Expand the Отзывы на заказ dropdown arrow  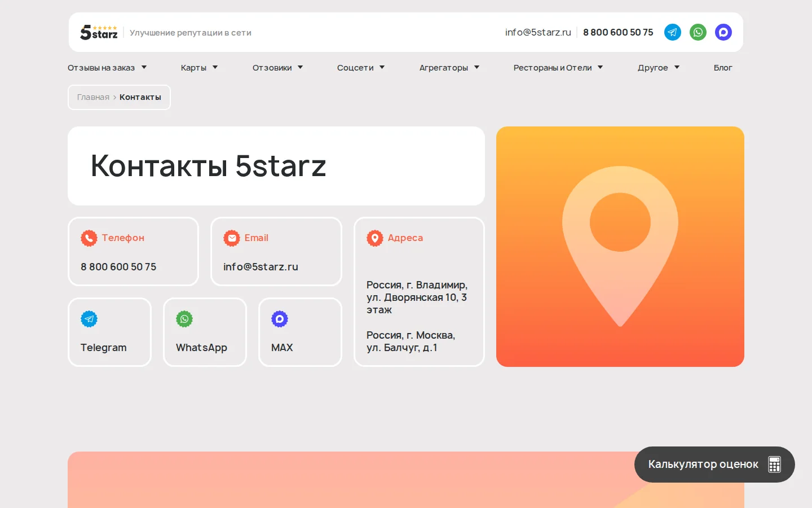(144, 67)
